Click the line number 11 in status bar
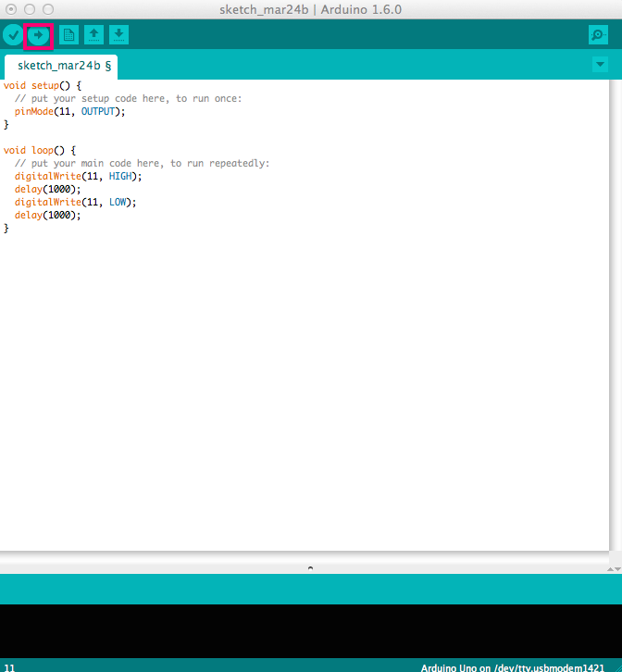622x672 pixels. pos(9,667)
